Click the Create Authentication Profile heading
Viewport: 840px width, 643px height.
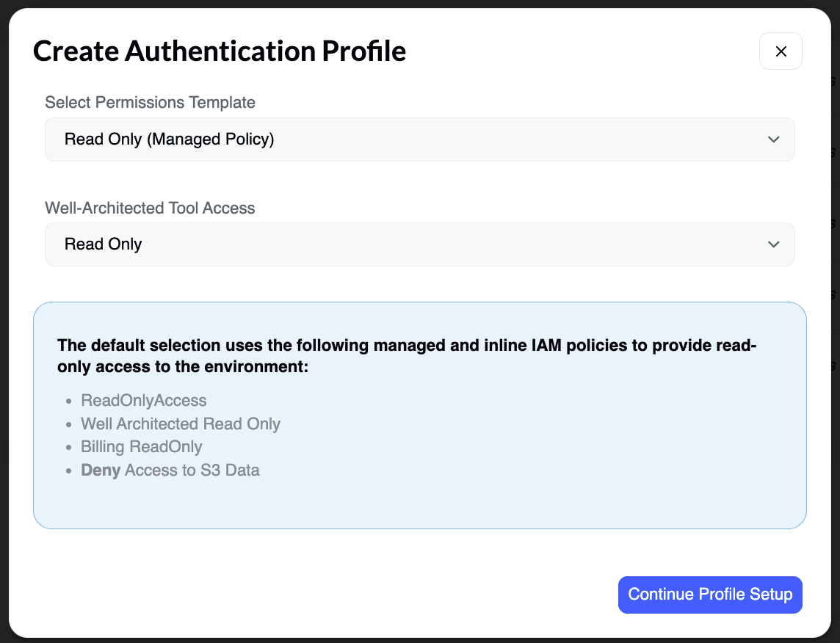click(220, 51)
